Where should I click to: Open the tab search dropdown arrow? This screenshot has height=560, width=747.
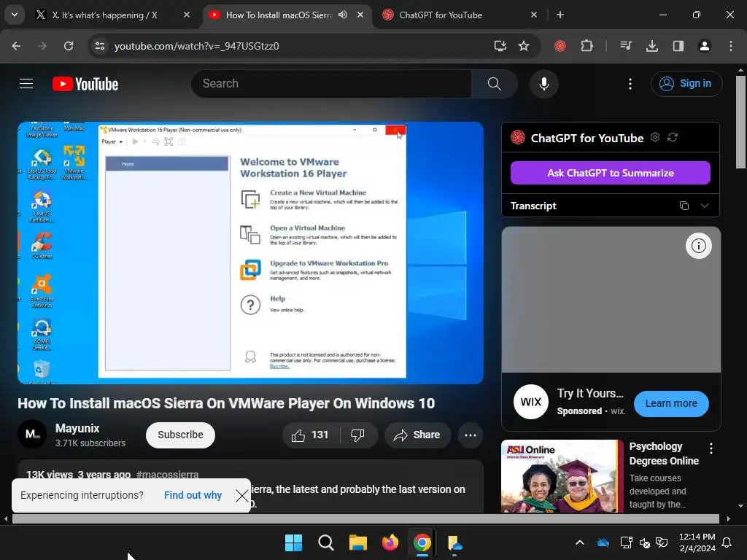[x=15, y=15]
